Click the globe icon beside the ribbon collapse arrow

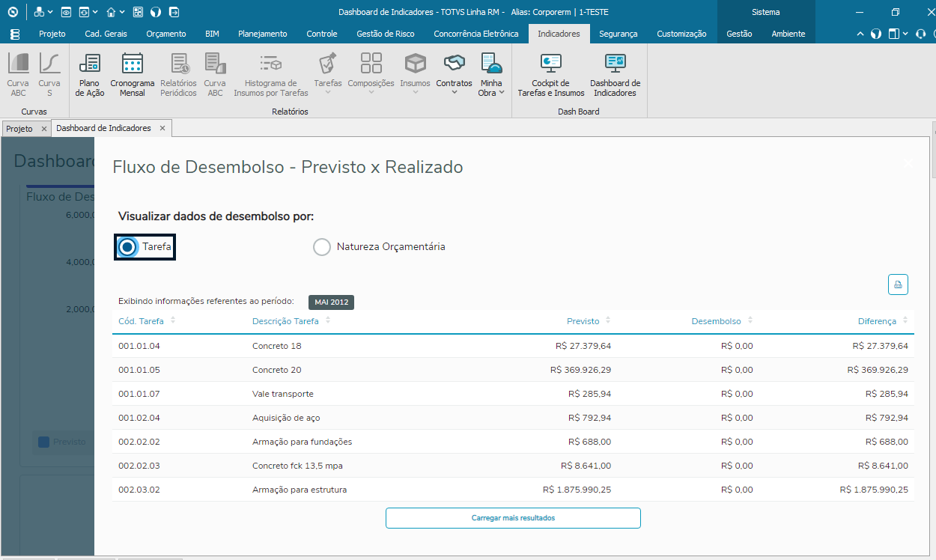[875, 34]
